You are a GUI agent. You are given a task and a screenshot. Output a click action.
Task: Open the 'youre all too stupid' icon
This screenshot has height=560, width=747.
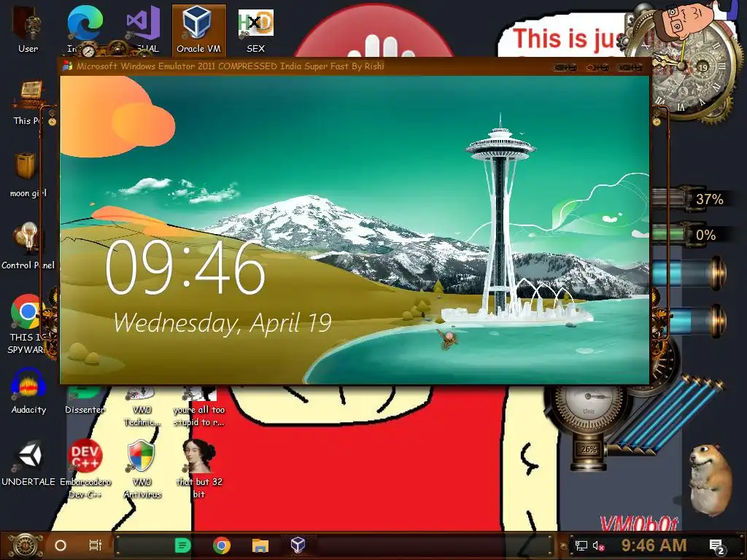pos(198,405)
